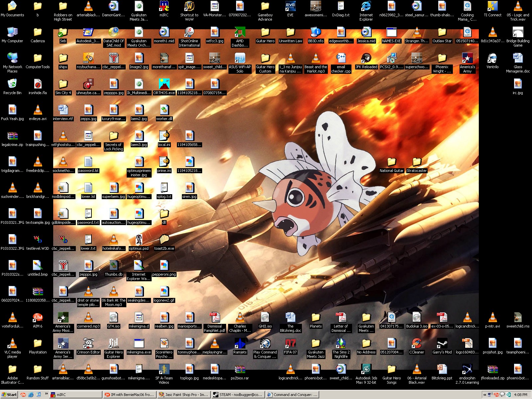
Task: Expand hidden system tray icons
Action: coord(485,395)
